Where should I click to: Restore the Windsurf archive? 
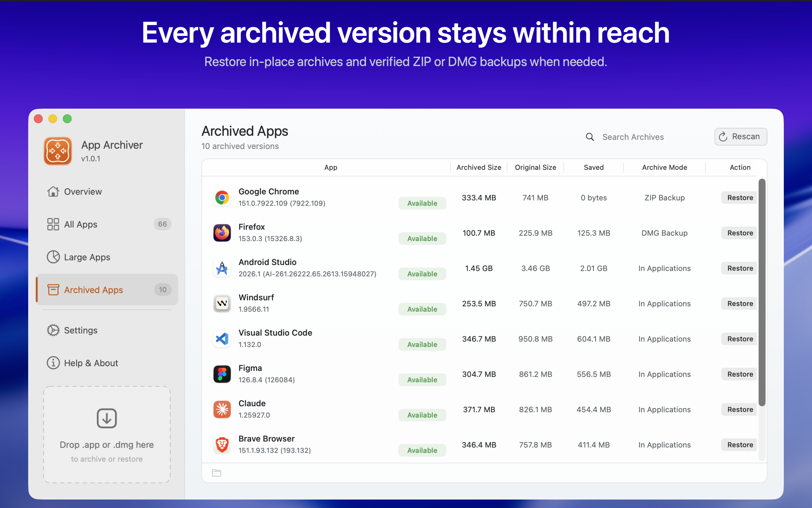(x=739, y=303)
